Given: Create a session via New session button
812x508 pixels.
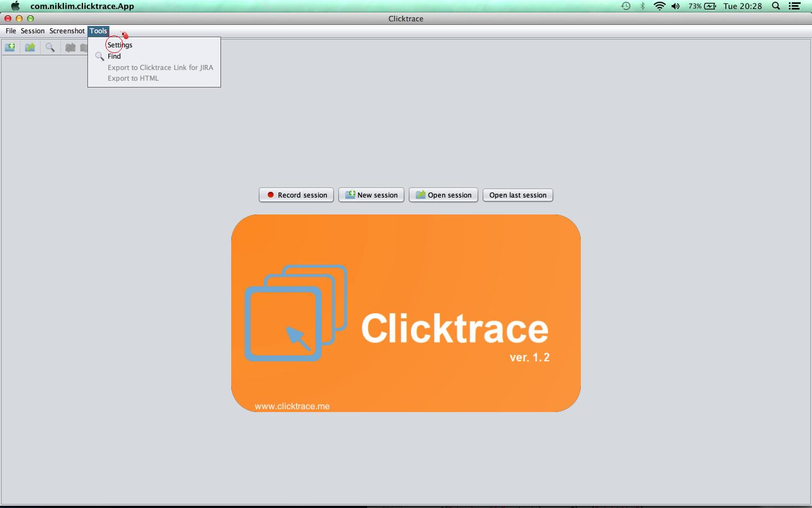Looking at the screenshot, I should click(x=371, y=195).
